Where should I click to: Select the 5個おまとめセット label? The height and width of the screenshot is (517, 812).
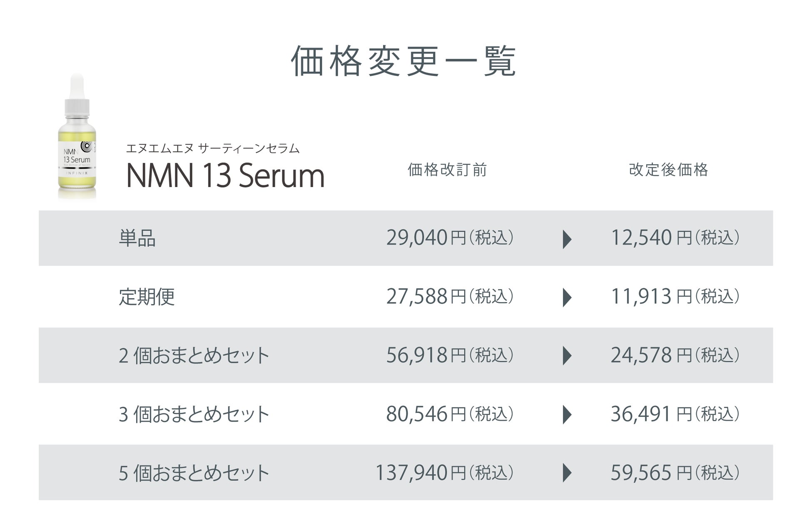click(194, 473)
